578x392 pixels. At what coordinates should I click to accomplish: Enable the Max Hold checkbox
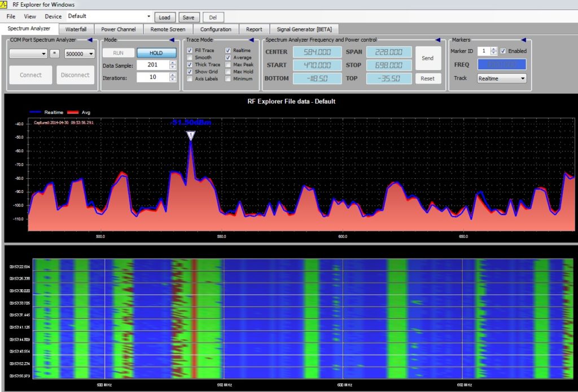pyautogui.click(x=228, y=72)
